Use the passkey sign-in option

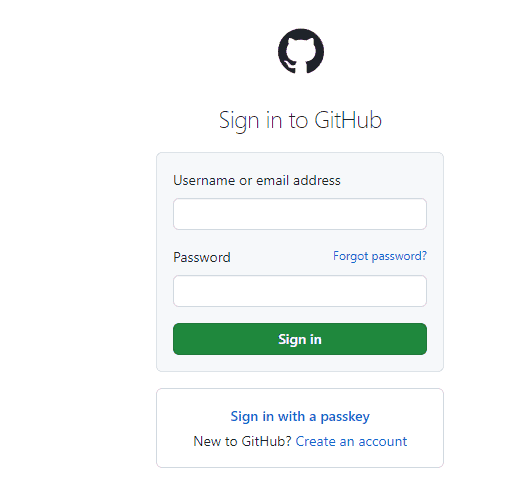click(300, 416)
